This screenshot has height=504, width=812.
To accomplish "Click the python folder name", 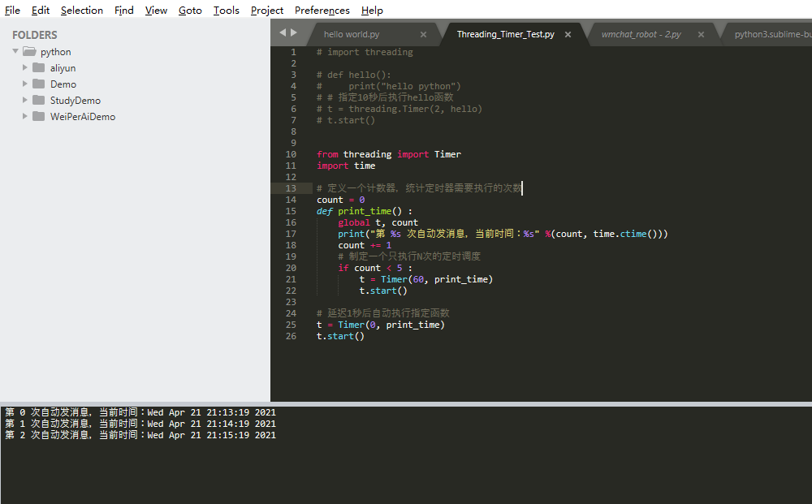I will pos(55,52).
